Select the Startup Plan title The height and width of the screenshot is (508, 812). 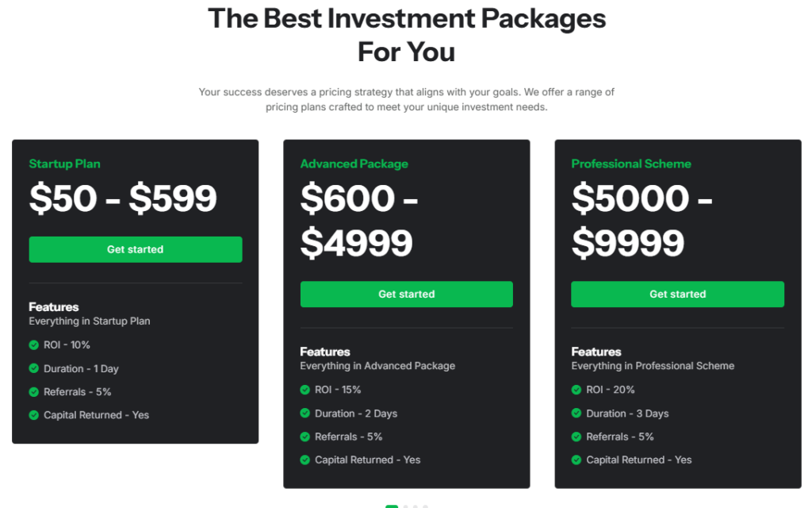click(x=65, y=164)
